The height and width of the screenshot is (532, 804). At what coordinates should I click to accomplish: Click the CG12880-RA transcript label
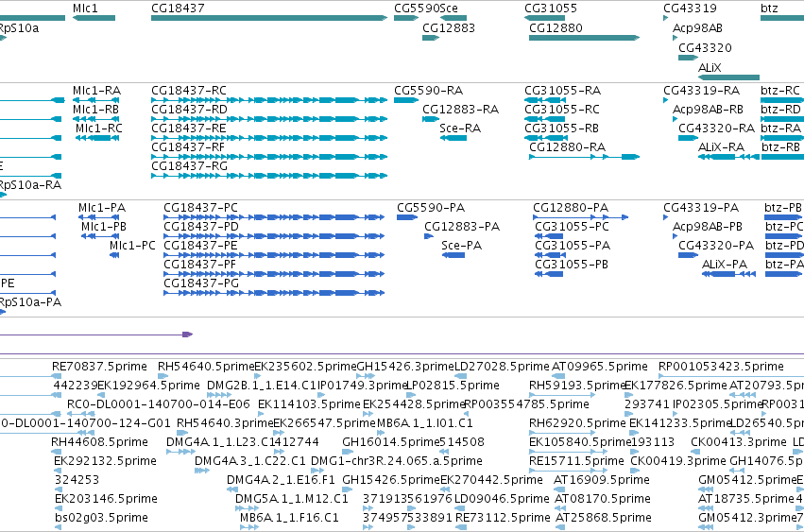point(568,147)
